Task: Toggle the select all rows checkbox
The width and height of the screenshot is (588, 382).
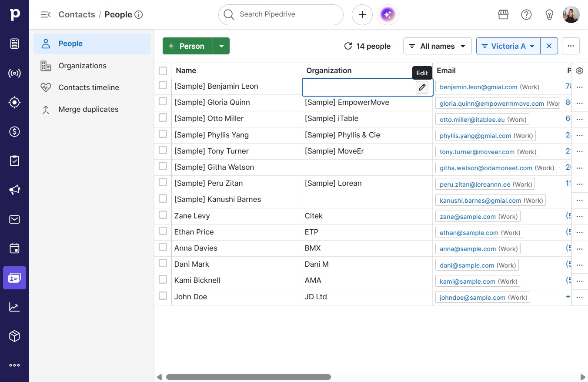Action: [x=163, y=71]
